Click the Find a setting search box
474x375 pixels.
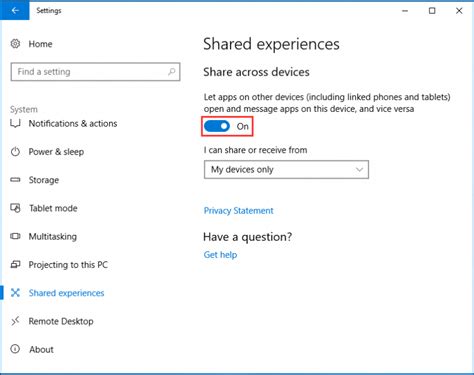tap(95, 72)
